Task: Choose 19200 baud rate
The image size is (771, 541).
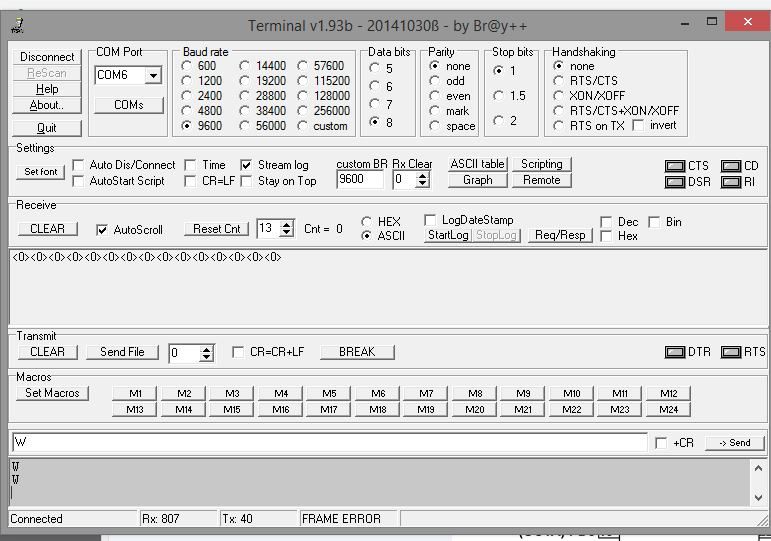Action: point(244,81)
